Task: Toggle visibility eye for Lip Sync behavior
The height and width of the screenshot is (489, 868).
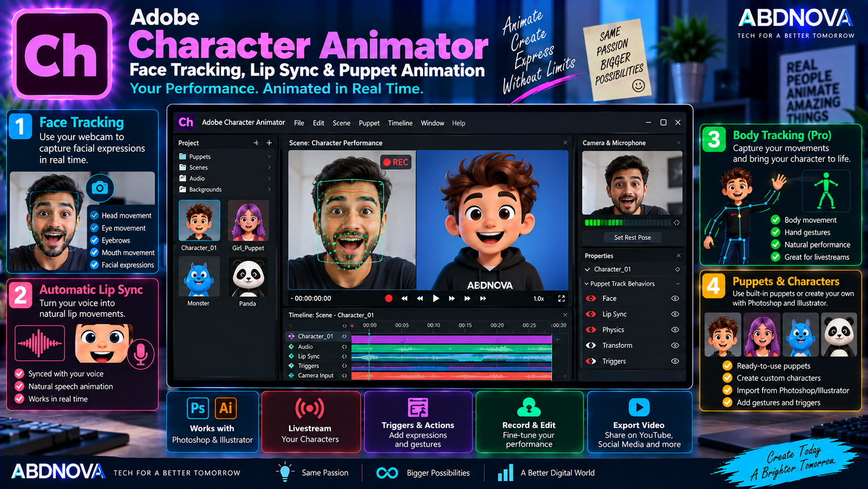Action: [675, 314]
